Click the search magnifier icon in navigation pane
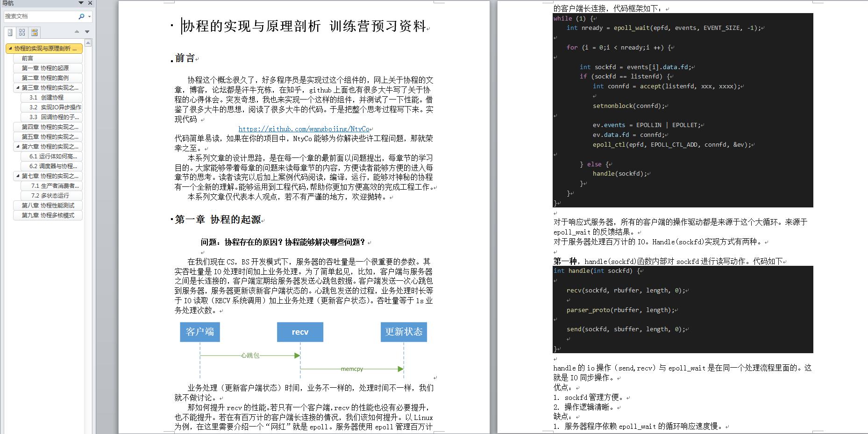Viewport: 868px width, 434px height. tap(82, 16)
